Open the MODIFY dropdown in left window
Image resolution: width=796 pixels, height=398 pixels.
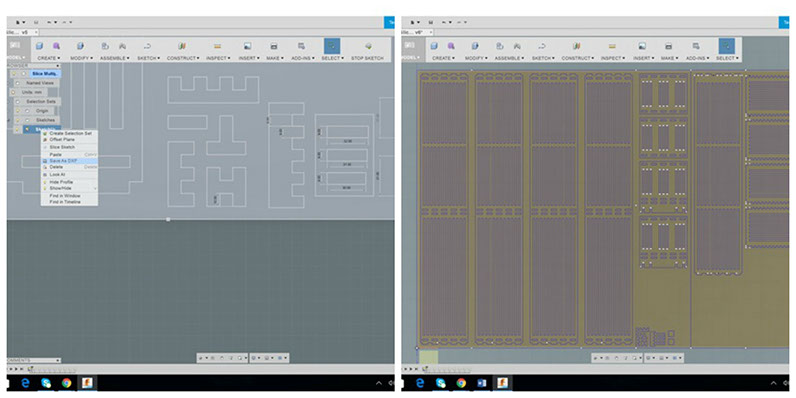81,58
